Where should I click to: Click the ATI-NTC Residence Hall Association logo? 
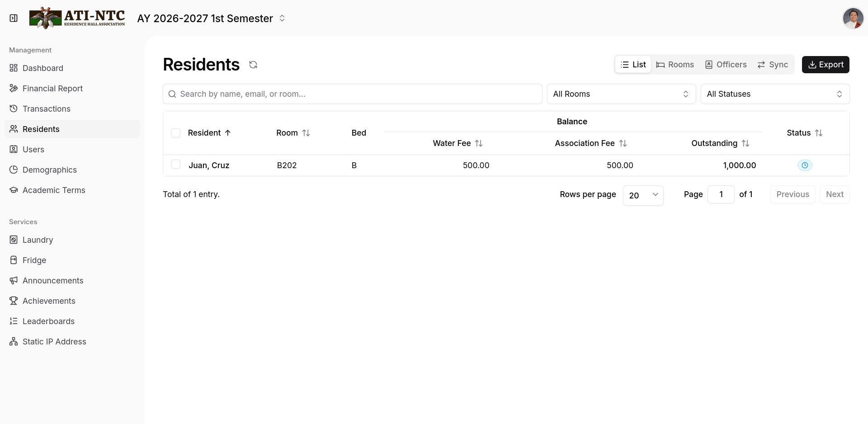(77, 18)
